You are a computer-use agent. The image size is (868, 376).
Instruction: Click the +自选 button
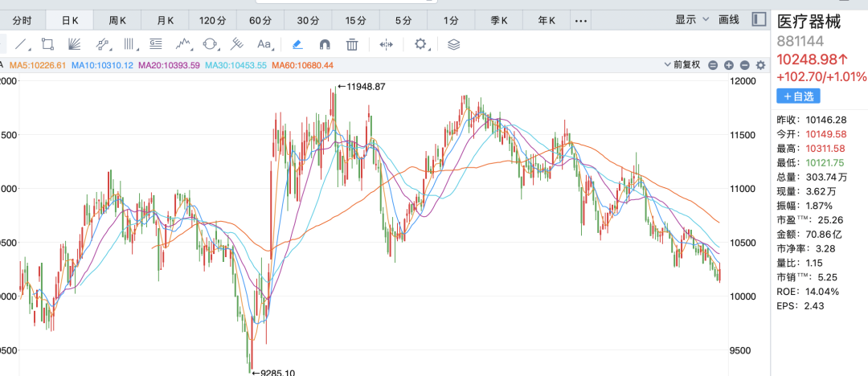pyautogui.click(x=798, y=96)
